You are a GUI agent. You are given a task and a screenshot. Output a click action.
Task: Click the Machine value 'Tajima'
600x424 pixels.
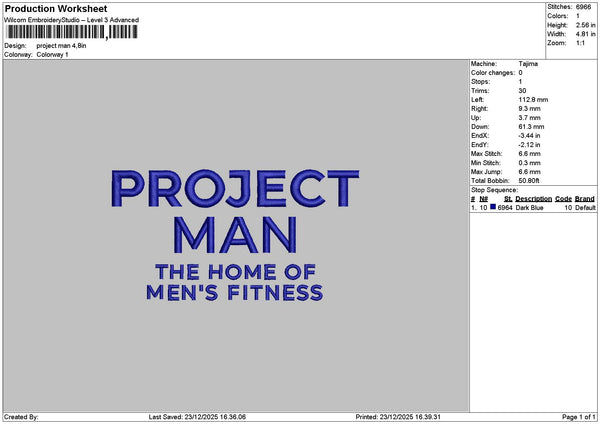tap(528, 64)
